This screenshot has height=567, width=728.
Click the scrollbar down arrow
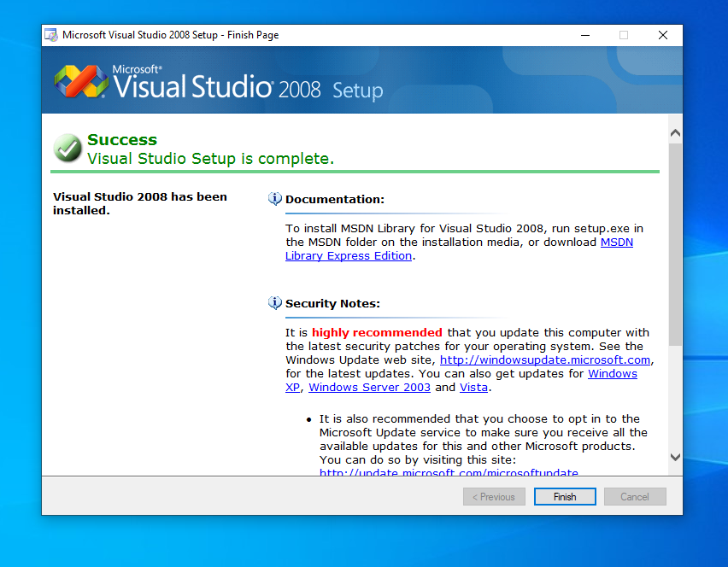[x=676, y=457]
